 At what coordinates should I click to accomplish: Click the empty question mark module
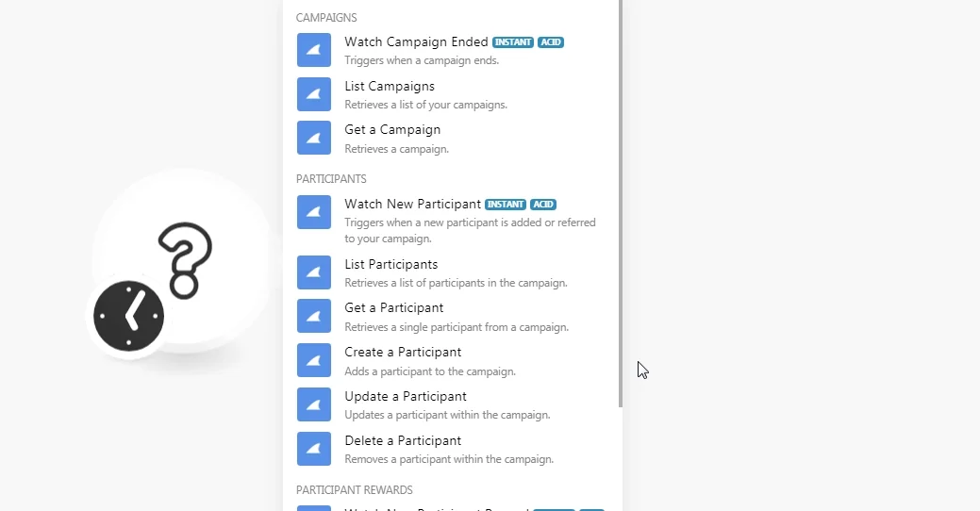[184, 261]
